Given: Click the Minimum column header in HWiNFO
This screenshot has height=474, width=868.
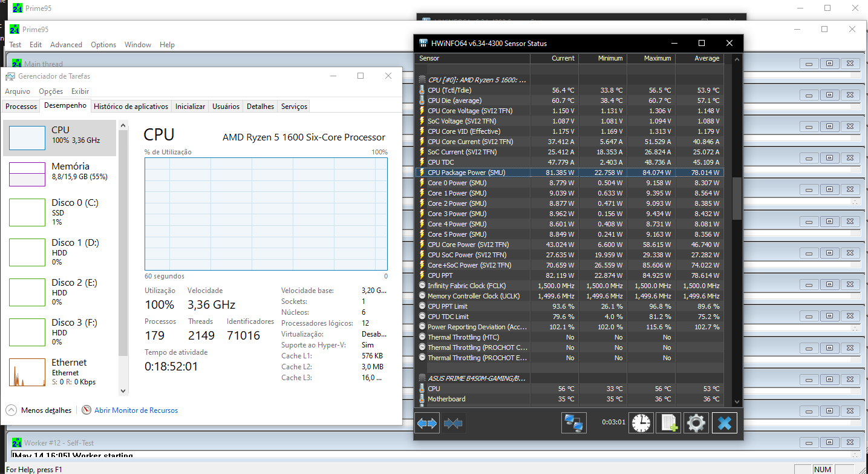Looking at the screenshot, I should click(x=602, y=59).
